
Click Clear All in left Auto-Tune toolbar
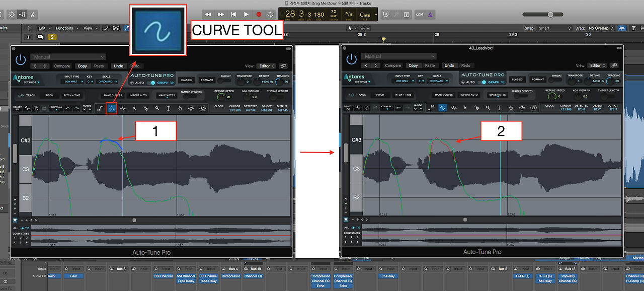coord(56,108)
